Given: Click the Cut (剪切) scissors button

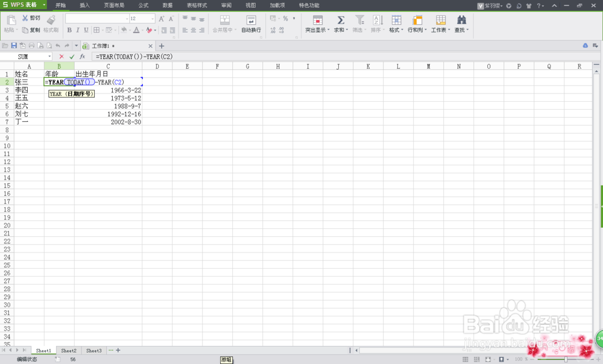Looking at the screenshot, I should point(31,18).
